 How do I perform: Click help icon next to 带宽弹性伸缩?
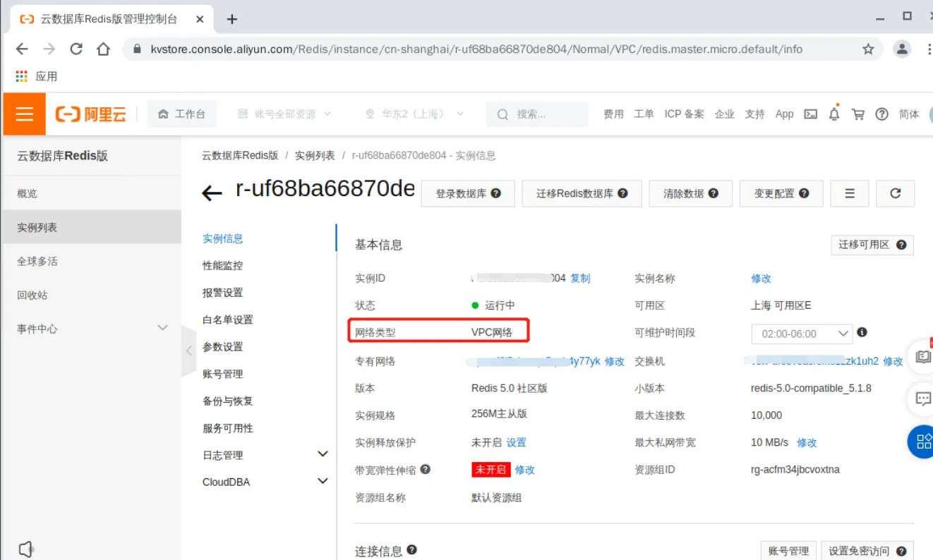(425, 469)
